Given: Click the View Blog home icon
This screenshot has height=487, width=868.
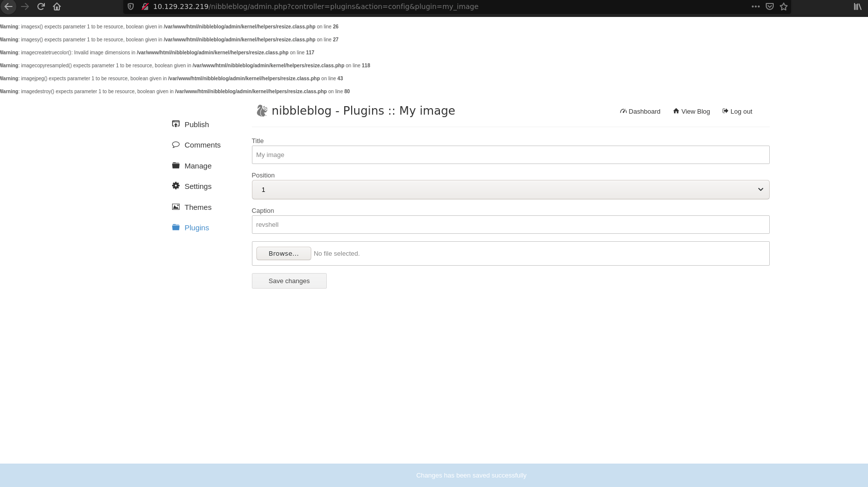Looking at the screenshot, I should pos(676,111).
